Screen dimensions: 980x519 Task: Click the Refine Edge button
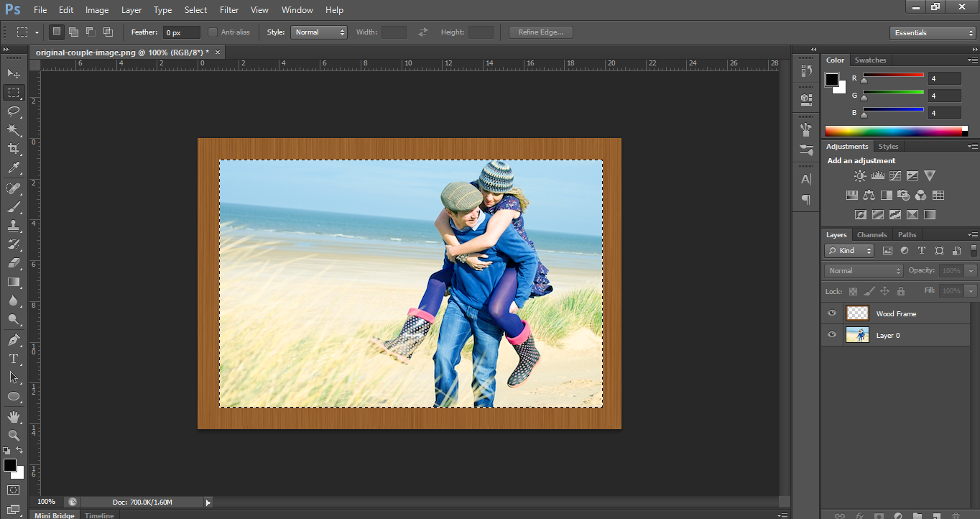pos(540,32)
